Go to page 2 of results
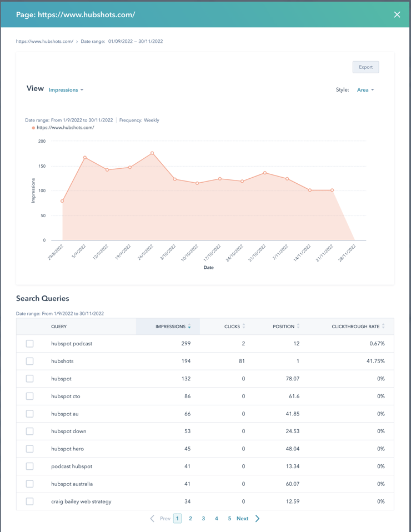The width and height of the screenshot is (411, 532). point(191,519)
